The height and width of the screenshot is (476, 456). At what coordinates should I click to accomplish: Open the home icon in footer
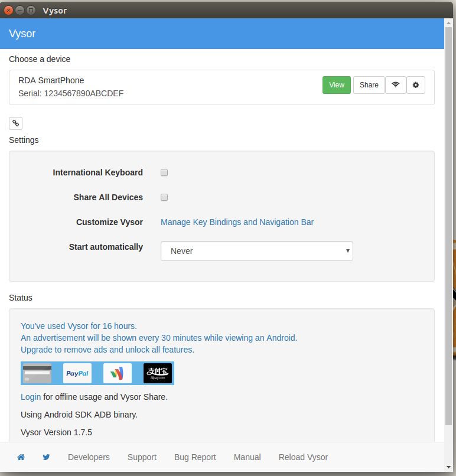[x=21, y=457]
